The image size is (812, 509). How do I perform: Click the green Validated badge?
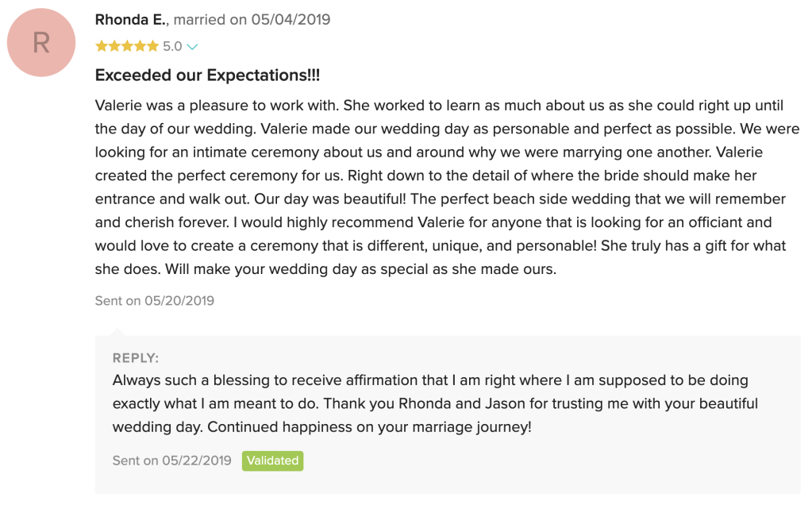click(x=272, y=461)
